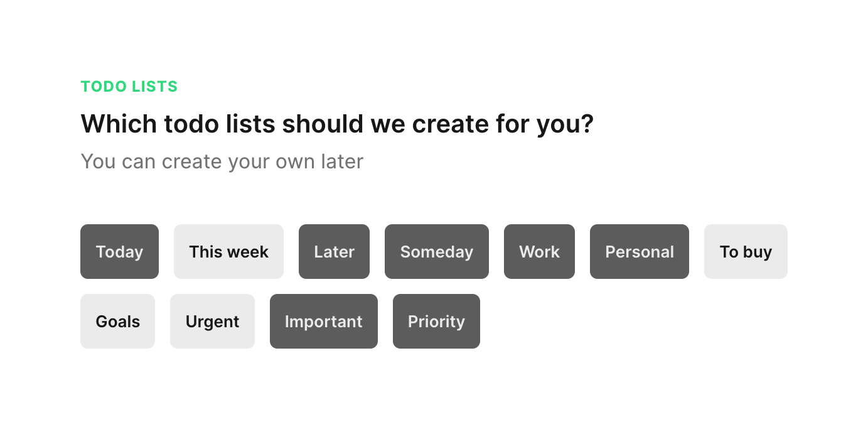Click 'You can create your own later' text

pyautogui.click(x=222, y=161)
